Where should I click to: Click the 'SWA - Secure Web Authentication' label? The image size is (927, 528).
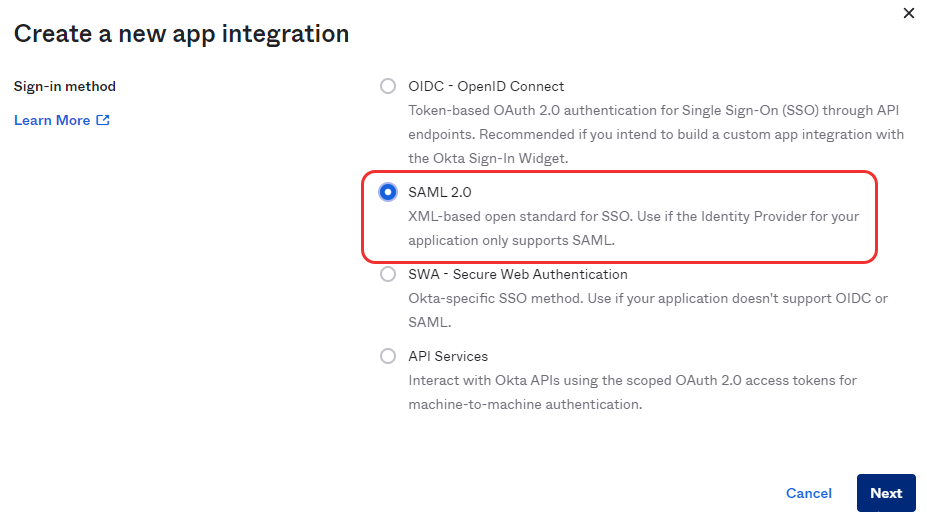(518, 274)
